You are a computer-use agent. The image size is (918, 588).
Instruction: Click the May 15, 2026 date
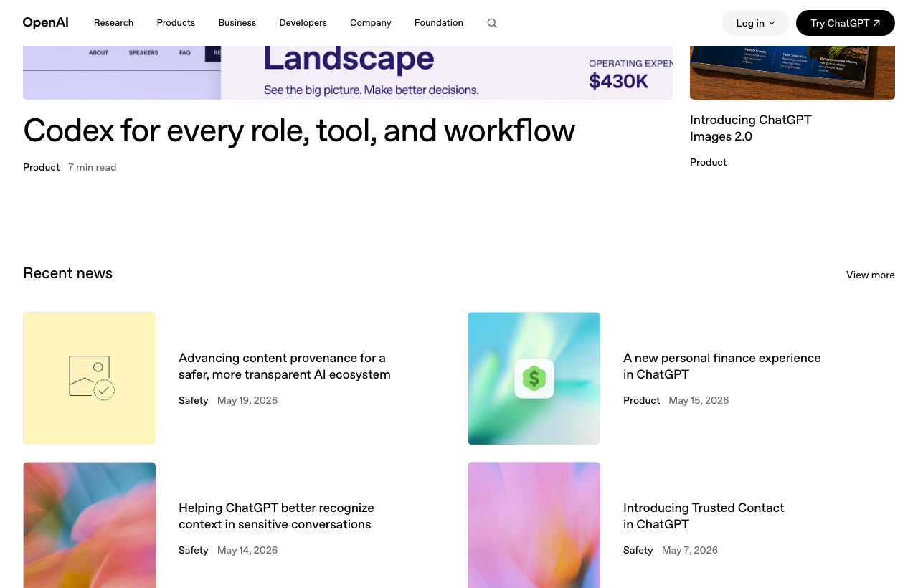coord(699,401)
